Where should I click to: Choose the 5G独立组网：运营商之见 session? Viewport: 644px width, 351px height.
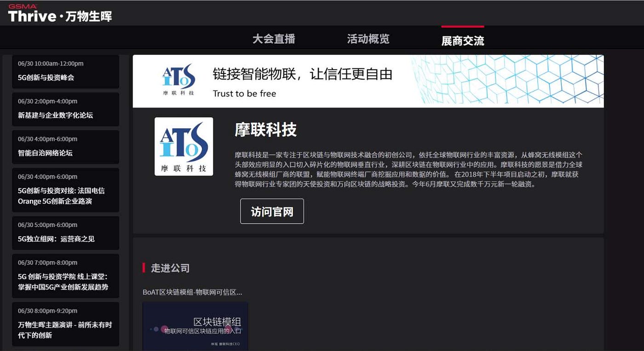pyautogui.click(x=65, y=233)
